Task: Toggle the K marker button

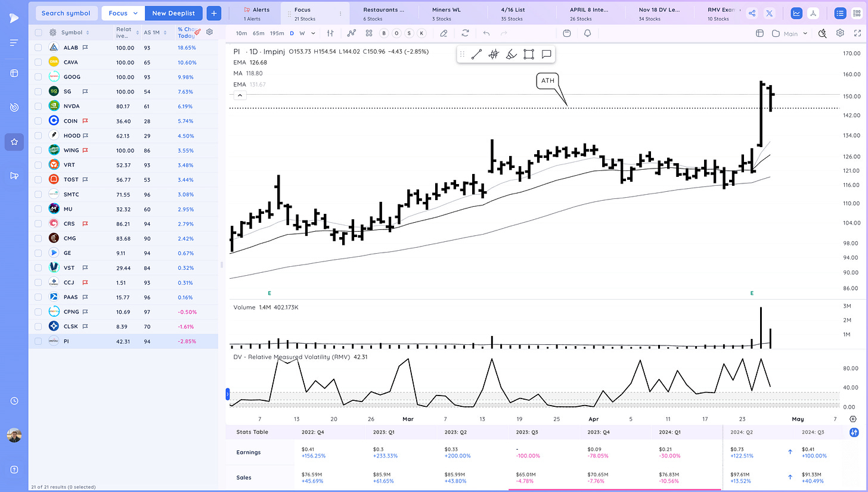Action: [x=422, y=33]
